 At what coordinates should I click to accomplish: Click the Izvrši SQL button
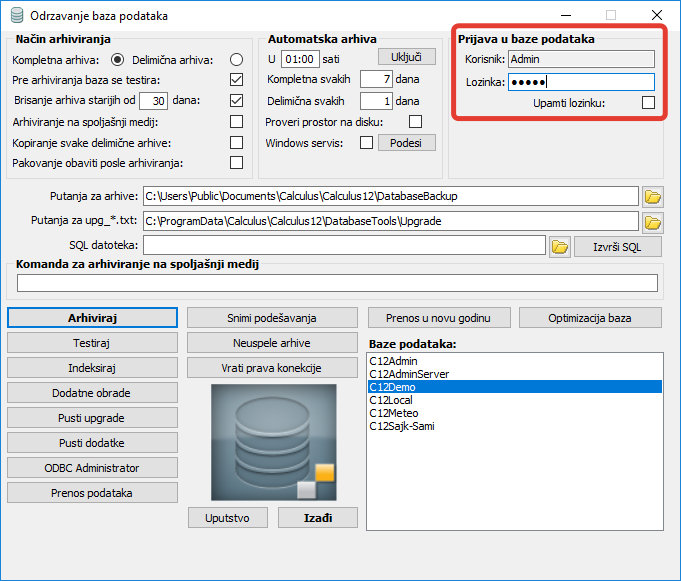617,246
